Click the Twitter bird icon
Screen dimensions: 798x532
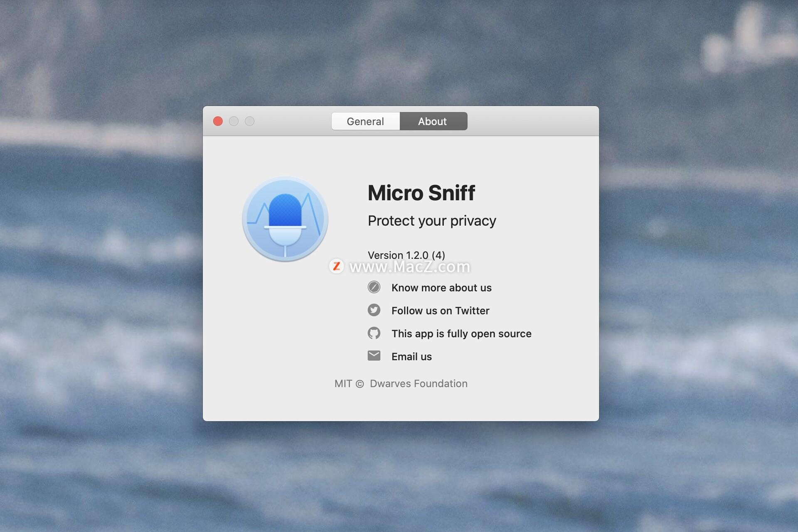[374, 310]
